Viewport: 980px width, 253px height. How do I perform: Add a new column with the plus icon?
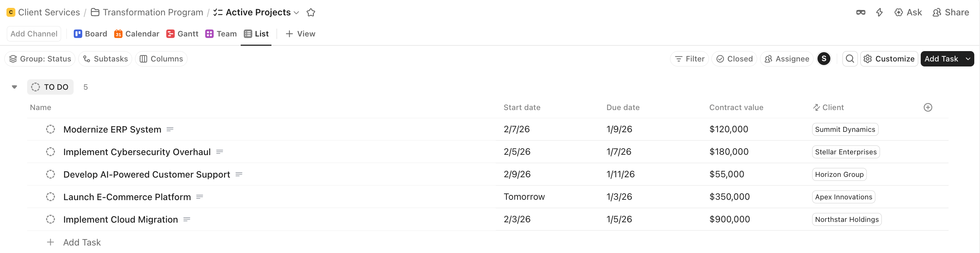click(x=928, y=107)
